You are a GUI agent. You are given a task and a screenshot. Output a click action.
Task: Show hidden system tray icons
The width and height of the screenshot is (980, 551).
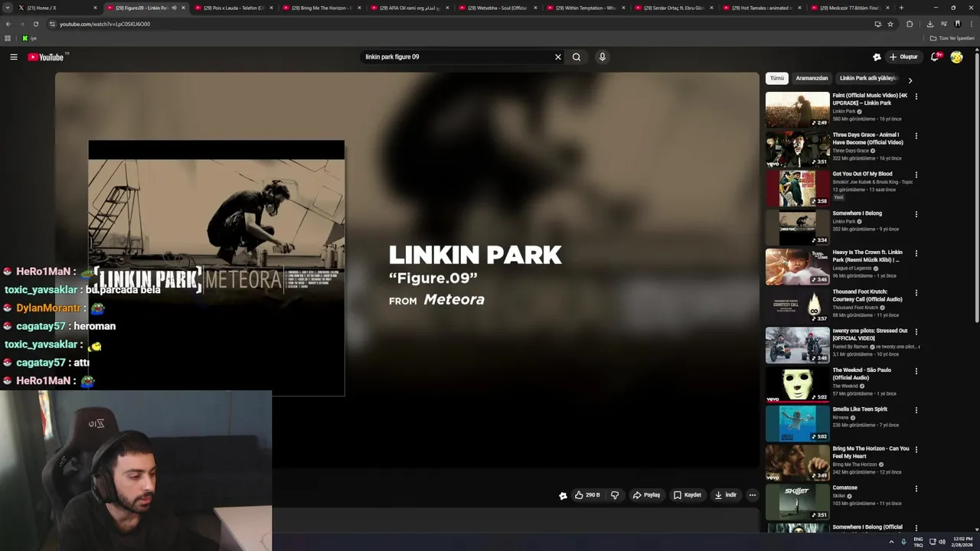(891, 542)
